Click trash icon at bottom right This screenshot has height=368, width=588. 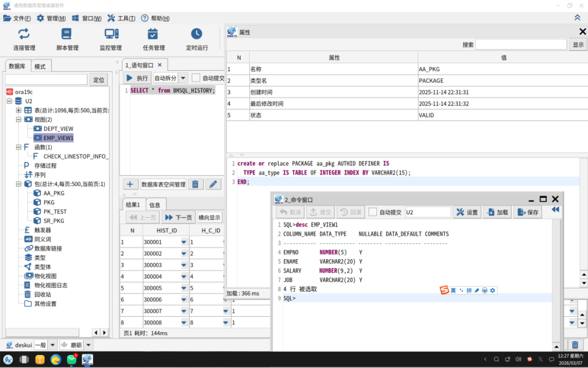(x=575, y=345)
